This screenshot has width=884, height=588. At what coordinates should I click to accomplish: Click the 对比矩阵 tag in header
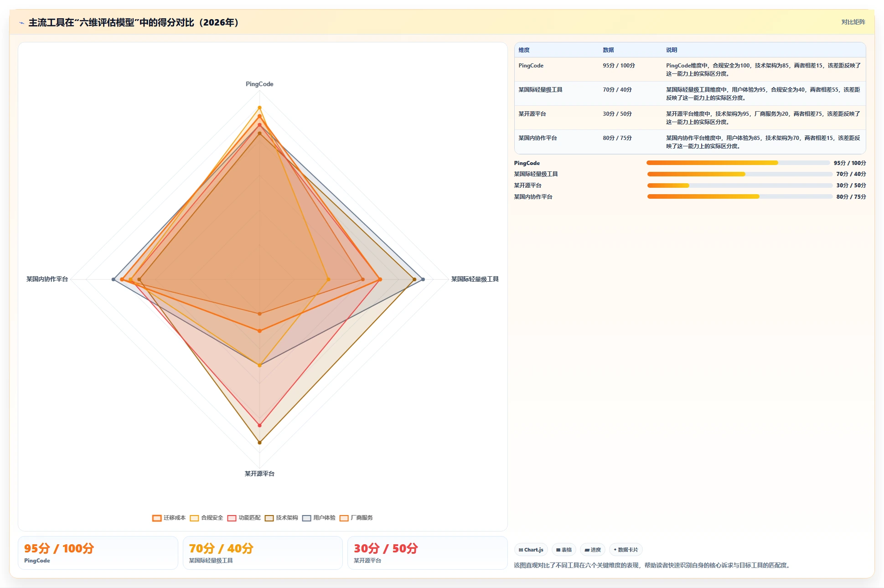[853, 22]
